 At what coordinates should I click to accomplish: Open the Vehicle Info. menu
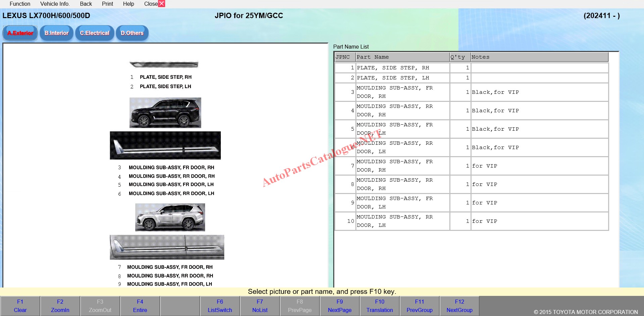55,4
